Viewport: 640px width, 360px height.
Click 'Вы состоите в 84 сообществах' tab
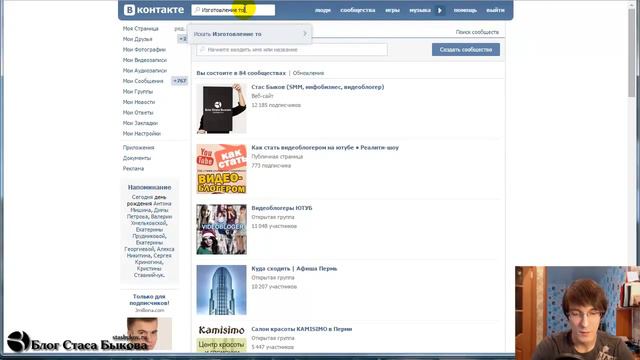click(x=241, y=73)
